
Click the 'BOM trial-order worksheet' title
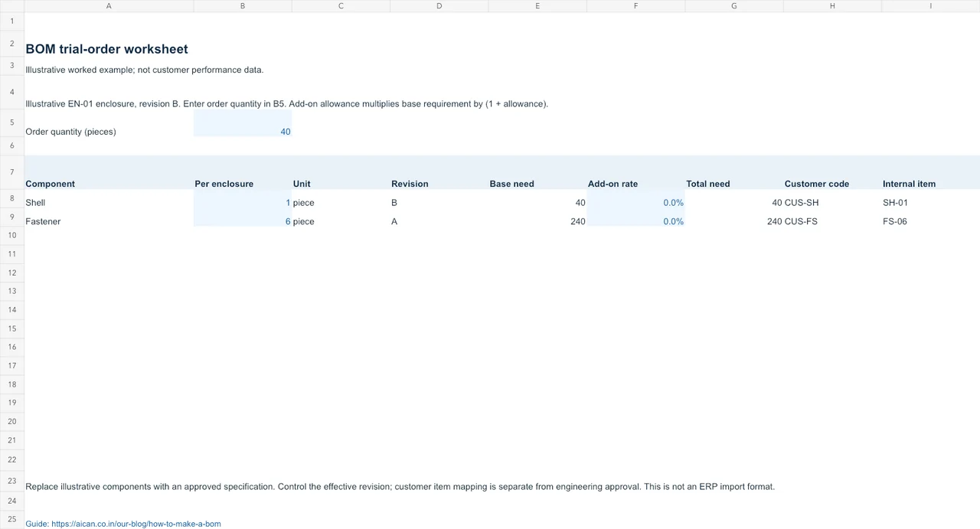[106, 49]
